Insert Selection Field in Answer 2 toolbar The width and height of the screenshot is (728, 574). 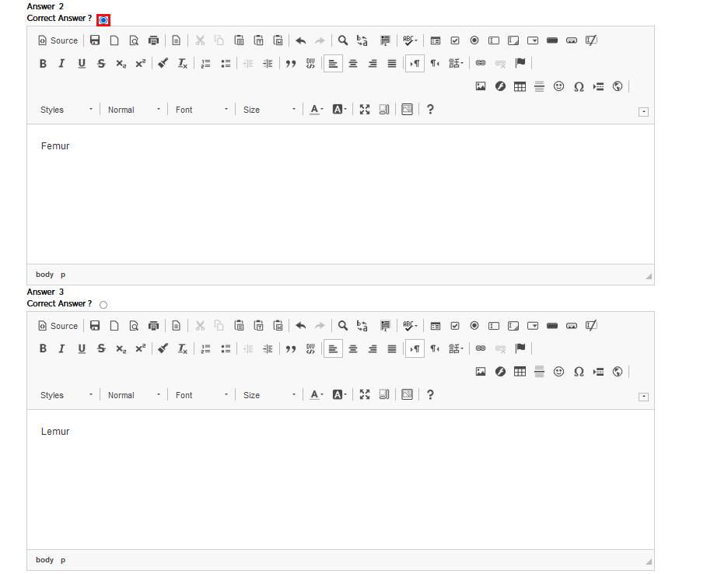533,40
